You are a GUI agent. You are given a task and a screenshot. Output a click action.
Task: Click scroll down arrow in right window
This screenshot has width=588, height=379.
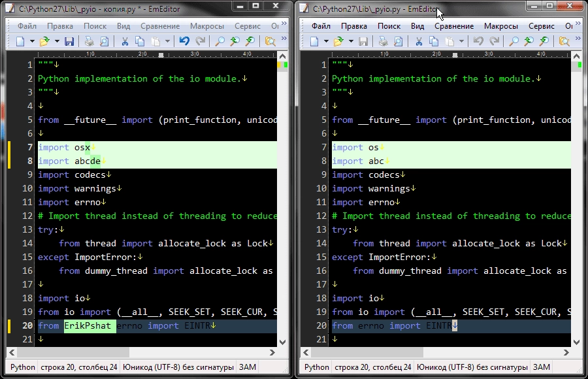click(577, 342)
